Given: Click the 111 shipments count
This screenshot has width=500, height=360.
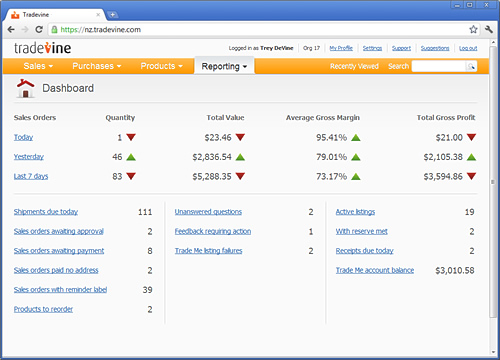Looking at the screenshot, I should [145, 212].
